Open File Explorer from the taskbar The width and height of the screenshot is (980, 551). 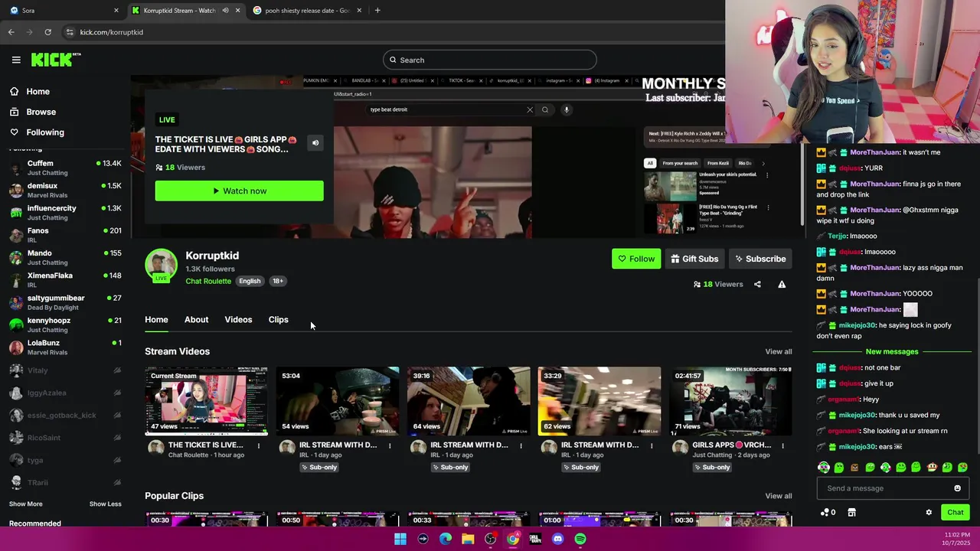click(468, 539)
